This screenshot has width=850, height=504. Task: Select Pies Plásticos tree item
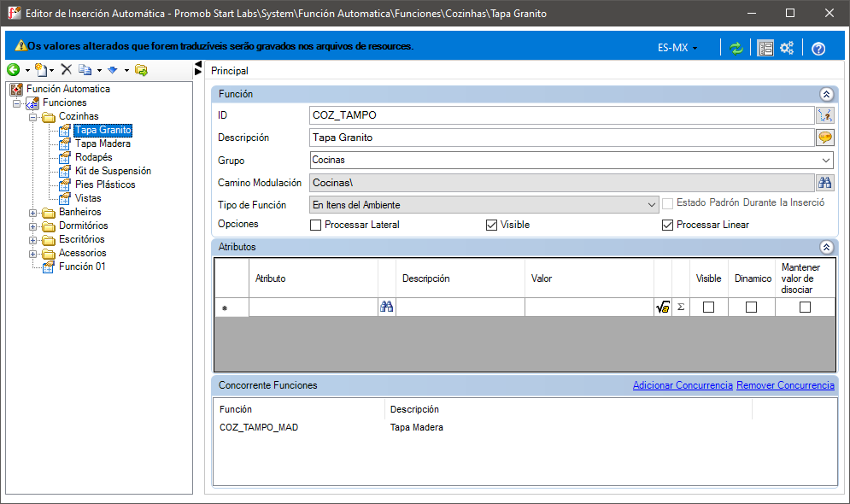105,185
